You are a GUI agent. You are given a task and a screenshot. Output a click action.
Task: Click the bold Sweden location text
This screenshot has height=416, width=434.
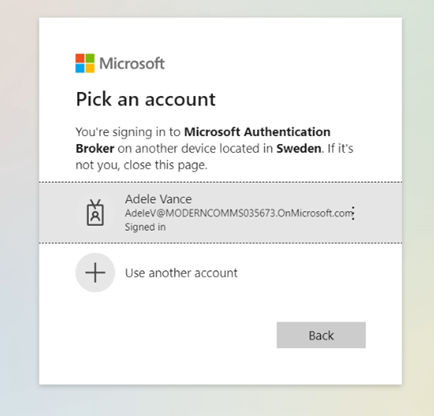(x=299, y=148)
